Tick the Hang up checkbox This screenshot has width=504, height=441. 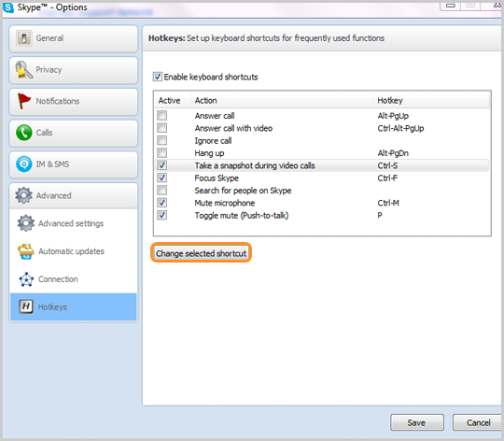[162, 153]
